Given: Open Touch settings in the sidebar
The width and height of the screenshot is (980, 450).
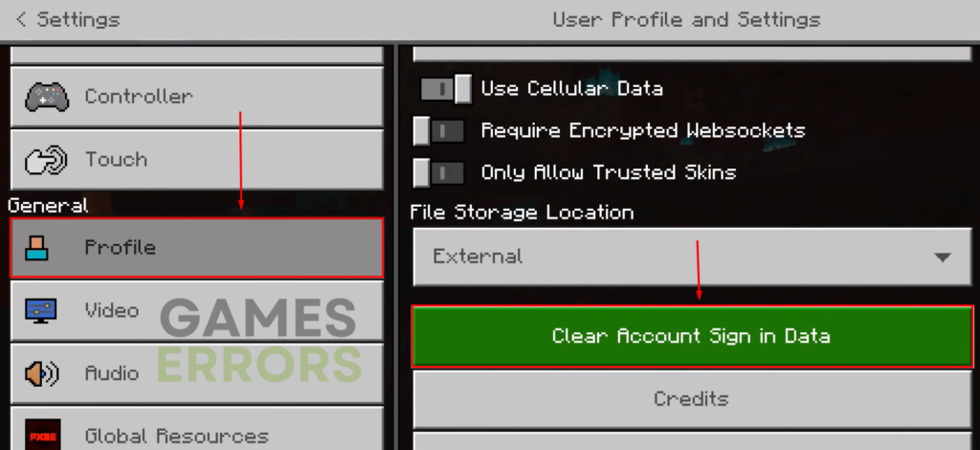Looking at the screenshot, I should point(196,159).
